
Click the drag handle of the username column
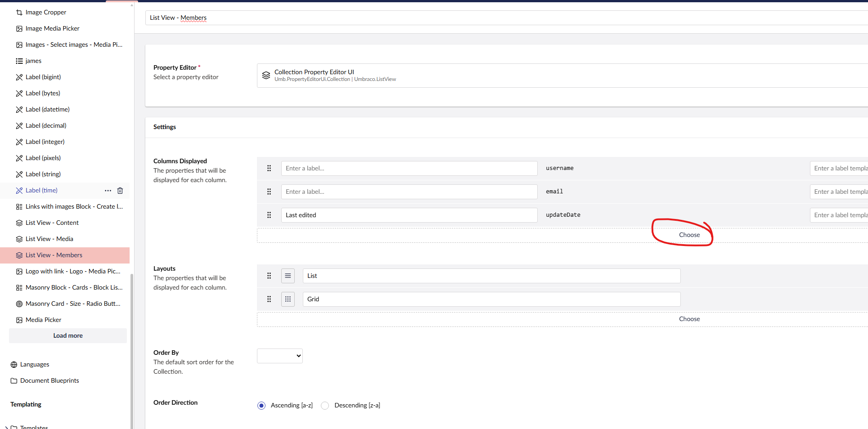click(x=269, y=168)
